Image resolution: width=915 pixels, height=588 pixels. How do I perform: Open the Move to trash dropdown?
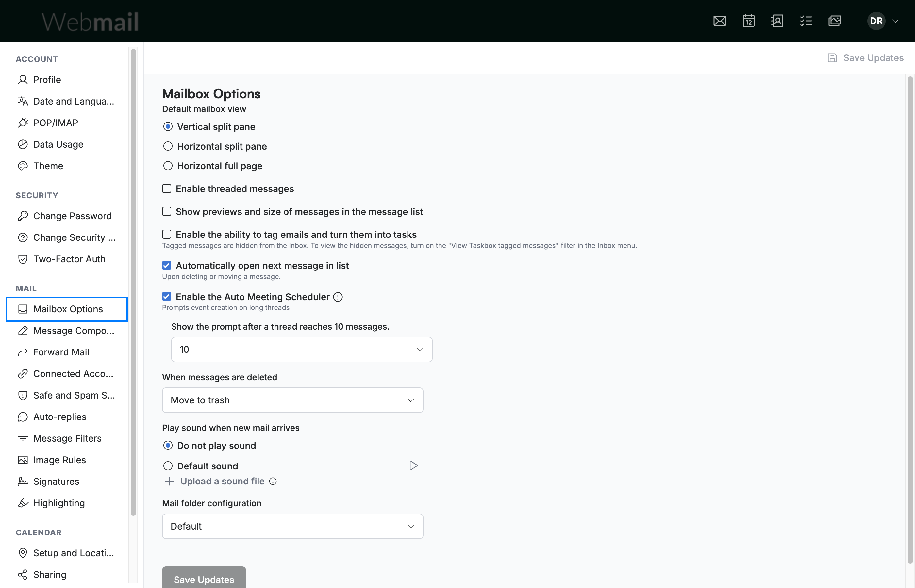point(292,400)
